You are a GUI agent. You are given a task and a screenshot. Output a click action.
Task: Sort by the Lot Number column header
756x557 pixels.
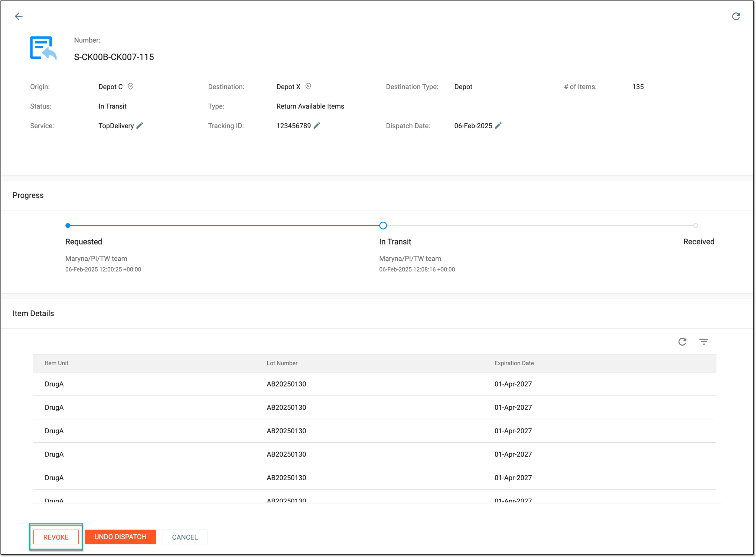[x=282, y=363]
